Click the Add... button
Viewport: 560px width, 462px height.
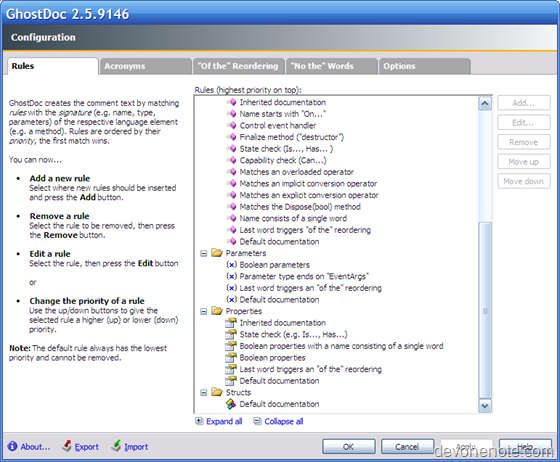(x=524, y=103)
